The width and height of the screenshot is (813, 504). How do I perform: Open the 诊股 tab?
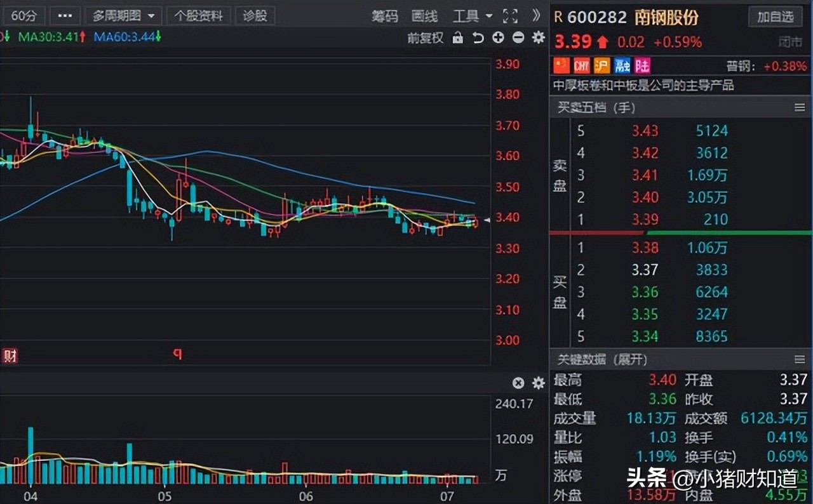click(255, 15)
